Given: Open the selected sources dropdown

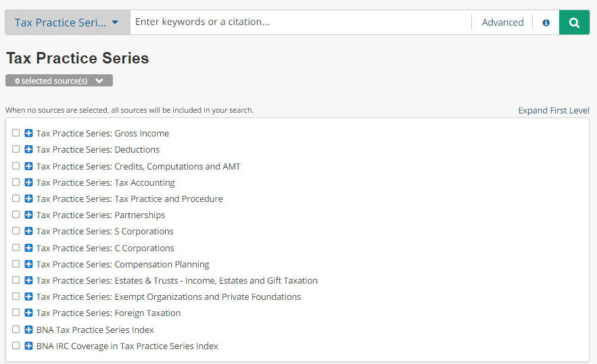Looking at the screenshot, I should (59, 81).
